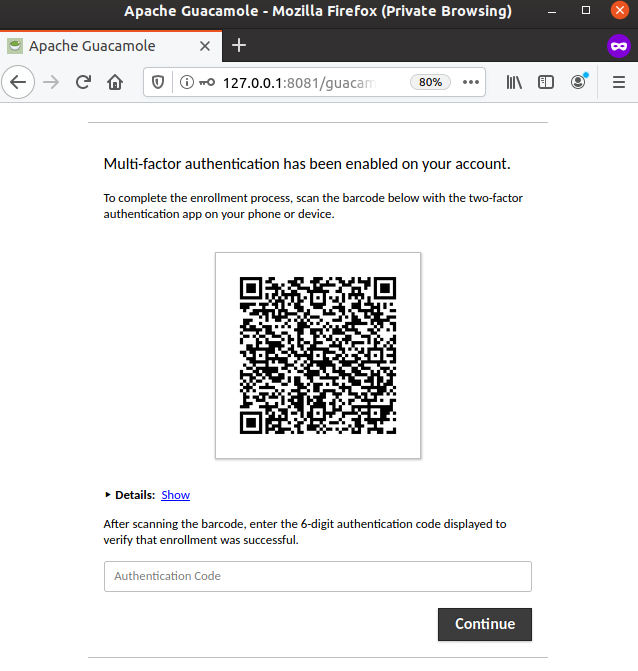
Task: Click the Show link next to Details
Action: (175, 495)
